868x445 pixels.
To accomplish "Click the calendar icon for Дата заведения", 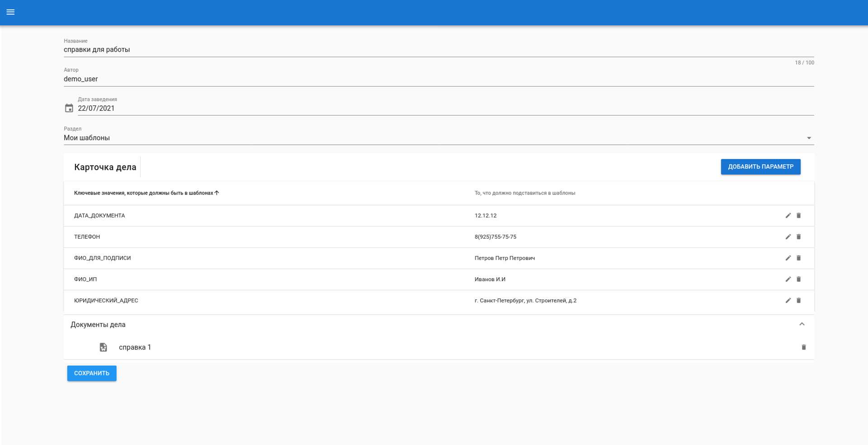I will pyautogui.click(x=69, y=108).
